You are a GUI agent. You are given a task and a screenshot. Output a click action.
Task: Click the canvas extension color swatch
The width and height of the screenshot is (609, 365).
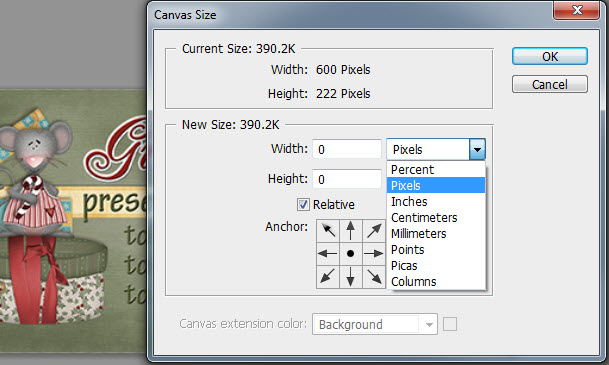[x=450, y=324]
